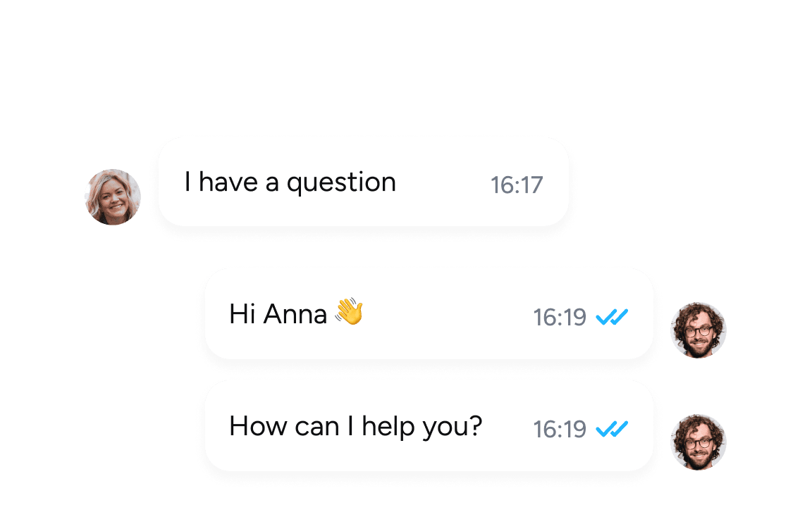Click the name "Anna" in the greeting

[x=295, y=314]
